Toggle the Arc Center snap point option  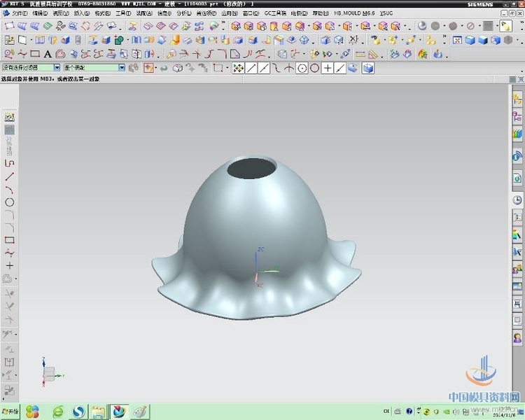tap(302, 68)
